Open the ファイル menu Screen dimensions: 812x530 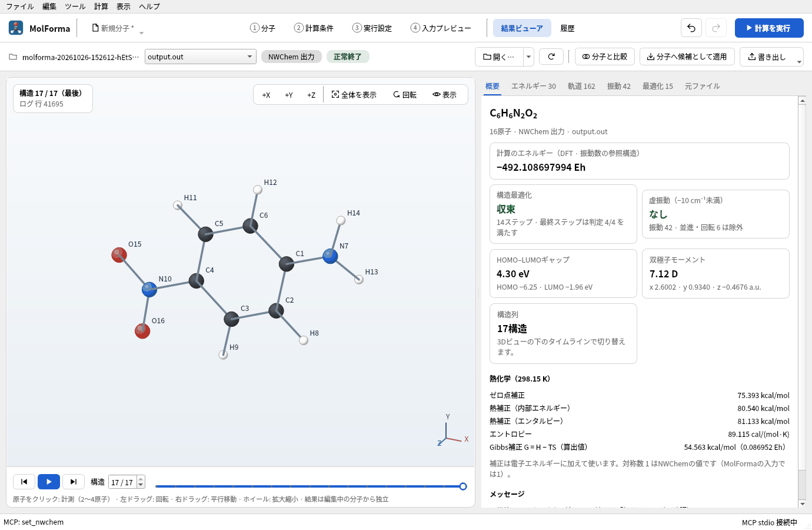coord(20,6)
